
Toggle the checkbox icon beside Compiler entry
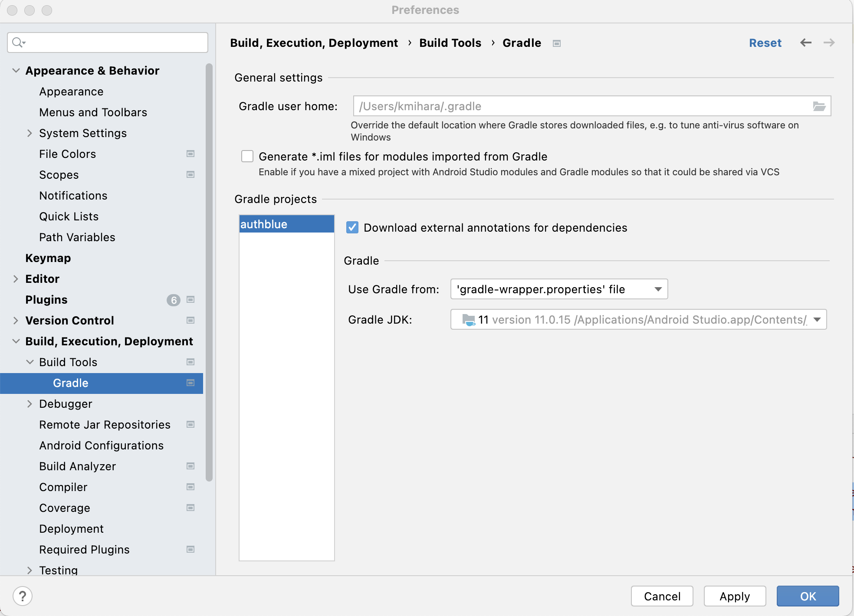click(x=190, y=487)
